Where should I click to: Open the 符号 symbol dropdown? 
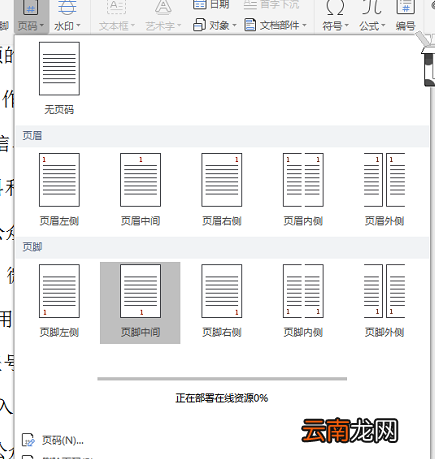[335, 26]
